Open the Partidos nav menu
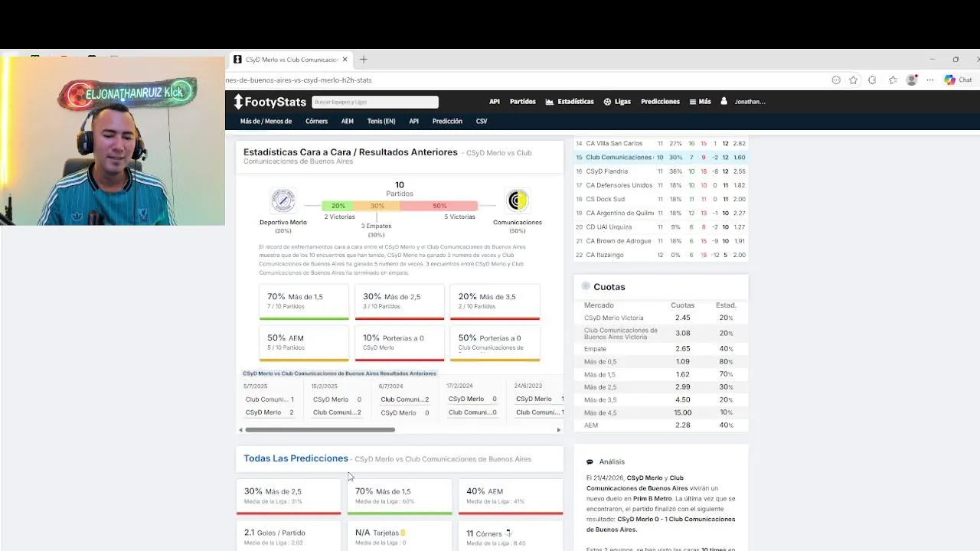The width and height of the screenshot is (980, 551). (x=523, y=102)
